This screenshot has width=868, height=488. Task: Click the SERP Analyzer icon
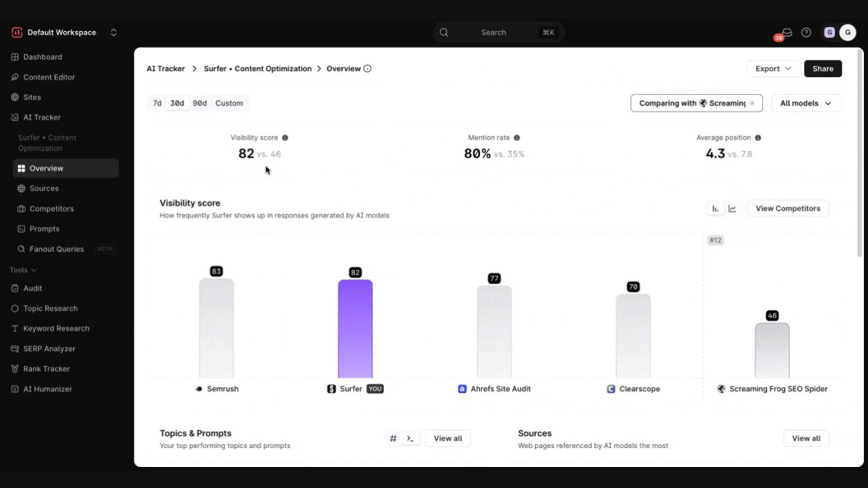pos(15,348)
